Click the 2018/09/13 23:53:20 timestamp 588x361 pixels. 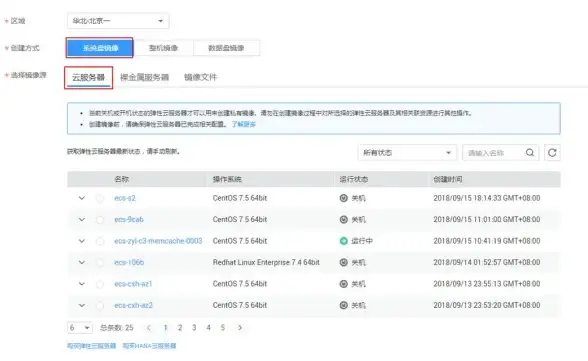(487, 305)
